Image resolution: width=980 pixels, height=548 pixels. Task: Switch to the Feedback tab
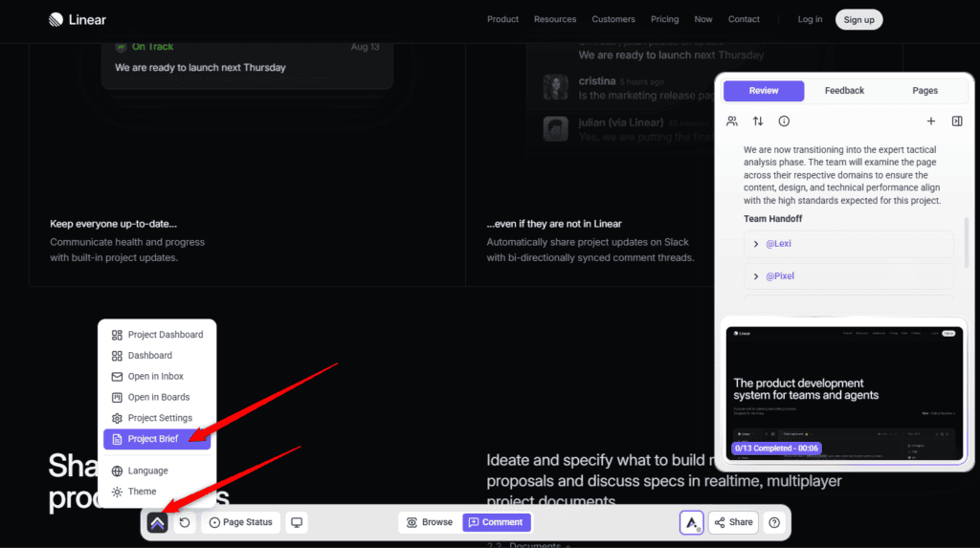coord(844,91)
